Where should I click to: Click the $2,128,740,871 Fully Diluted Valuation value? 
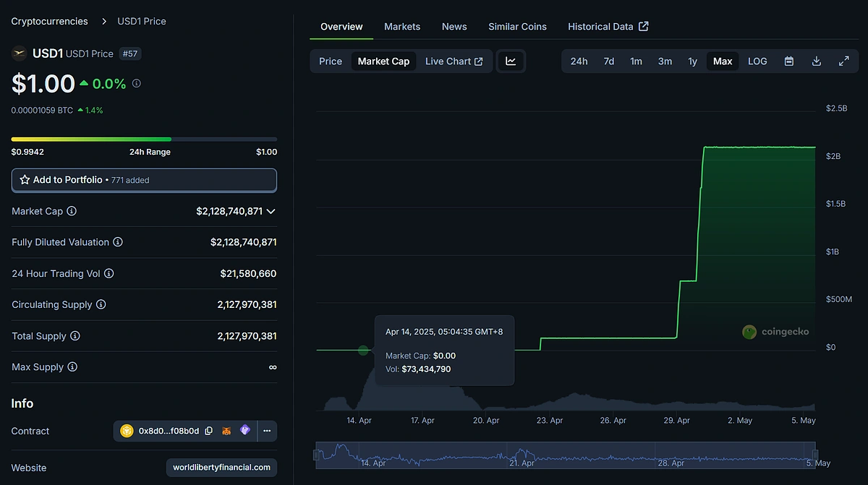(244, 242)
